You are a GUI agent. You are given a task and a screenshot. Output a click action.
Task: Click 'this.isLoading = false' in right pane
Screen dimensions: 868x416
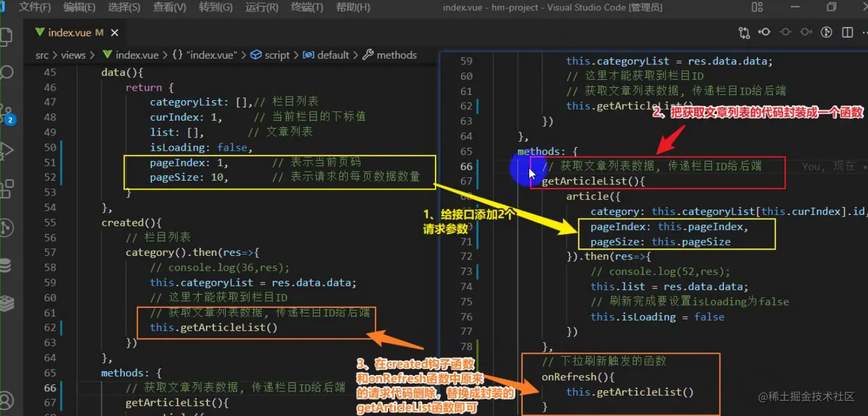(657, 316)
